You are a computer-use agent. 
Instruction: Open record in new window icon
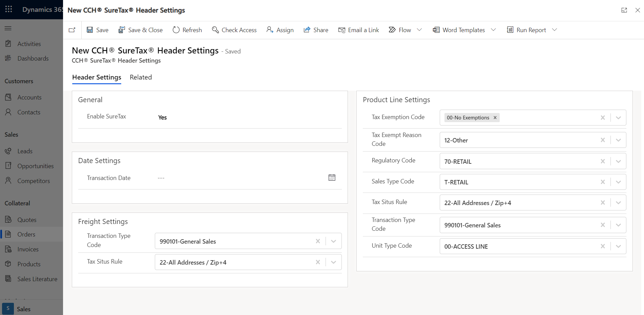tap(72, 30)
